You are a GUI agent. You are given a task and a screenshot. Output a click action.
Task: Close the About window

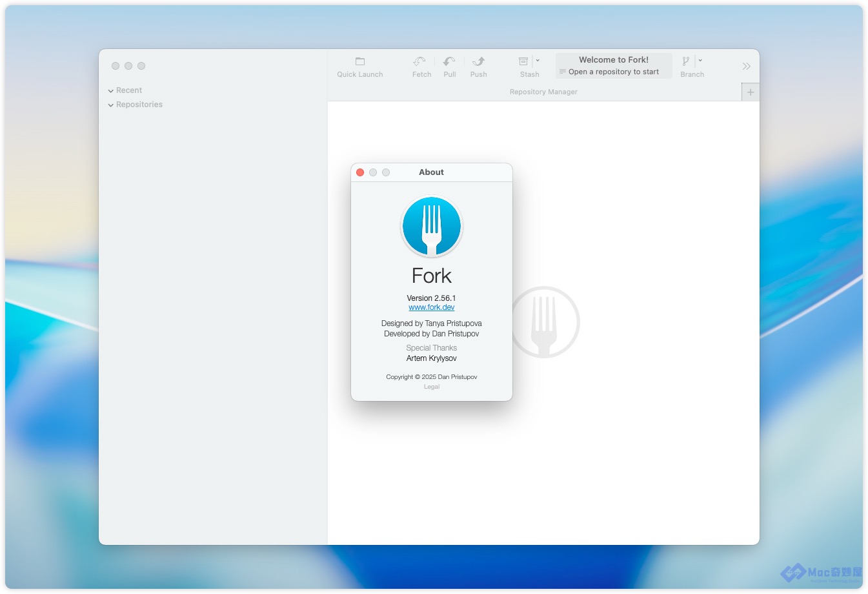click(360, 172)
